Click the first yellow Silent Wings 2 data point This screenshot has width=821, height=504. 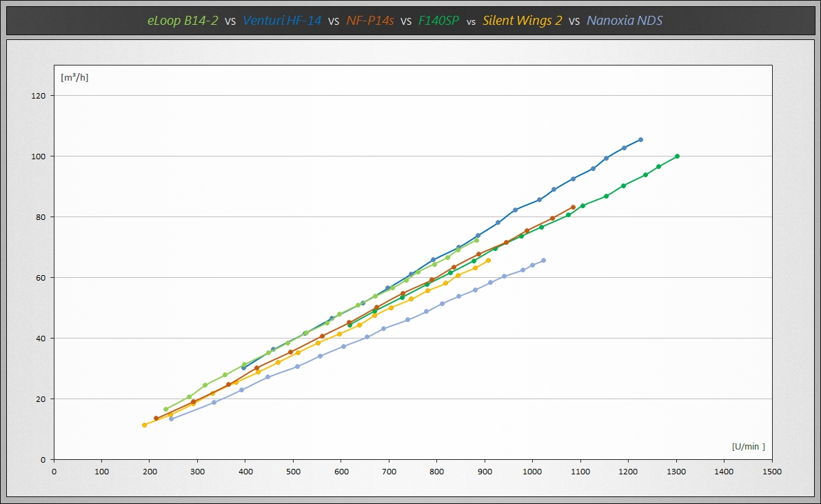145,425
